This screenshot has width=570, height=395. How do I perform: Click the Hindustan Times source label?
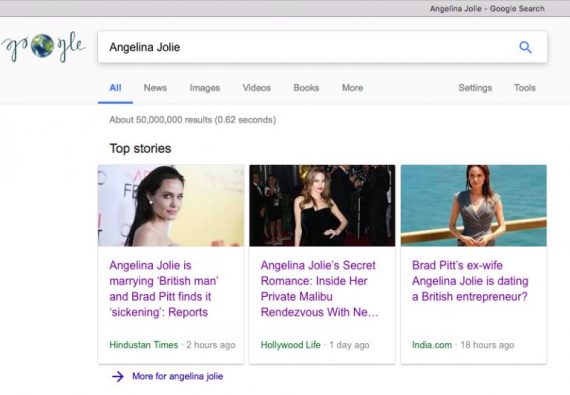pyautogui.click(x=144, y=345)
